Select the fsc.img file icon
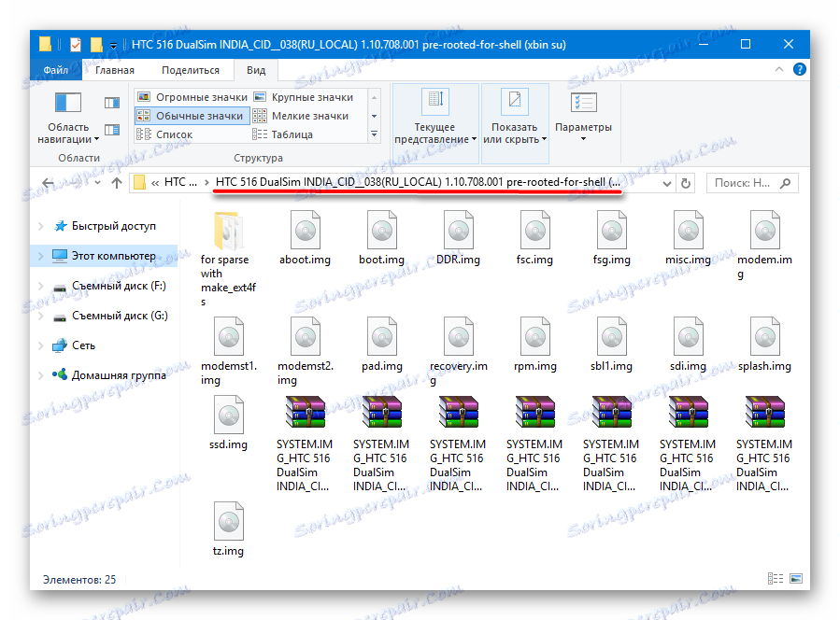840x620 pixels. (534, 231)
